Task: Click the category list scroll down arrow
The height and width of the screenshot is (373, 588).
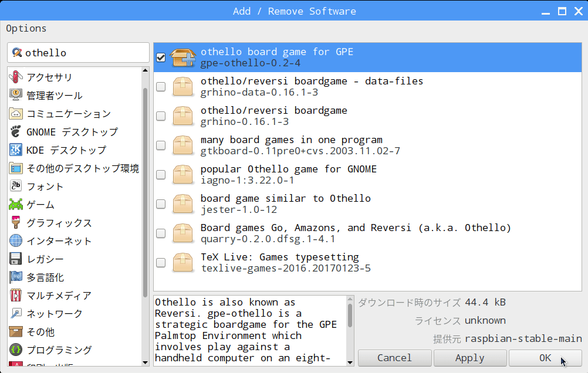Action: click(x=145, y=362)
